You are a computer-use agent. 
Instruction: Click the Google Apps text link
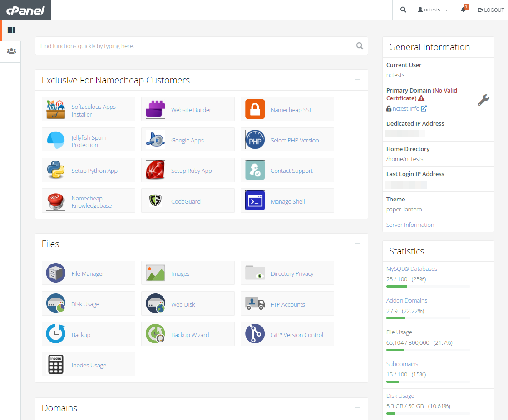pos(187,140)
